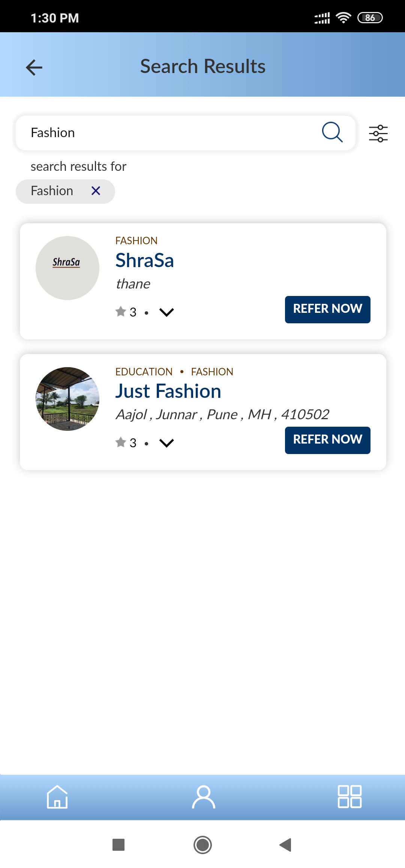Open the ShraSa logo thumbnail
Viewport: 405px width, 868px height.
pos(67,268)
